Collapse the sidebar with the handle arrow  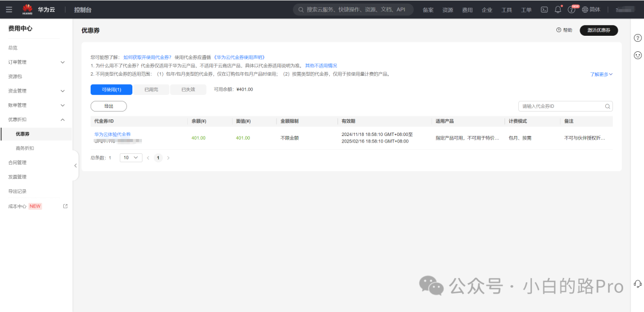(76, 165)
